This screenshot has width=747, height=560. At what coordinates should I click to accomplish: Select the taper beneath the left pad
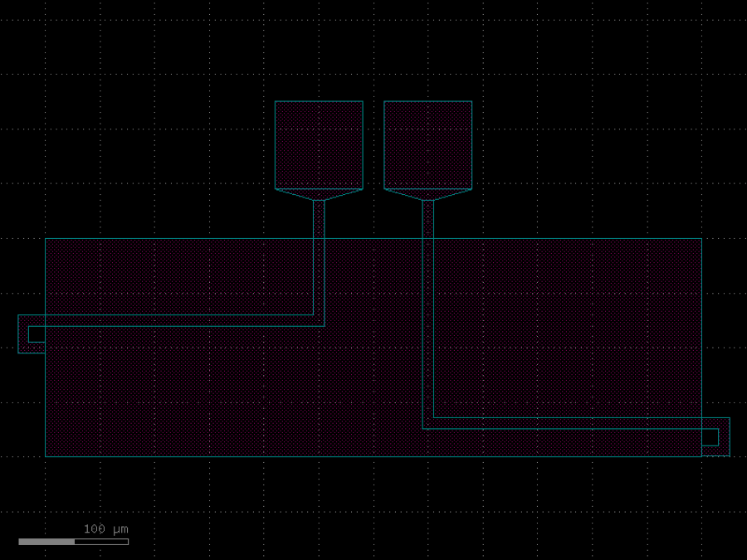pyautogui.click(x=319, y=194)
